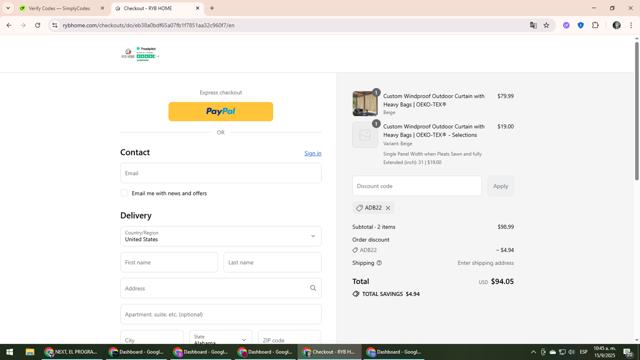Viewport: 640px width, 360px height.
Task: Focus the ZIP code field
Action: click(x=289, y=338)
